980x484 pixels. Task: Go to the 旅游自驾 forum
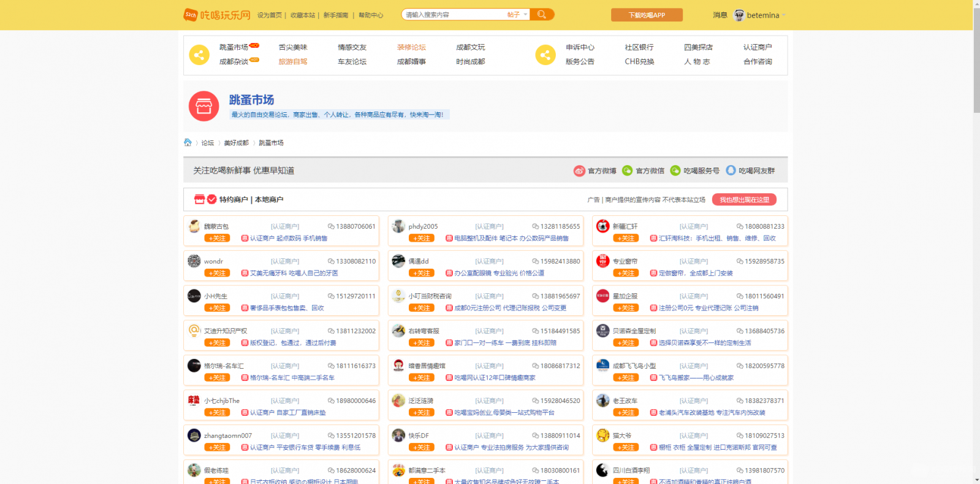(x=293, y=61)
